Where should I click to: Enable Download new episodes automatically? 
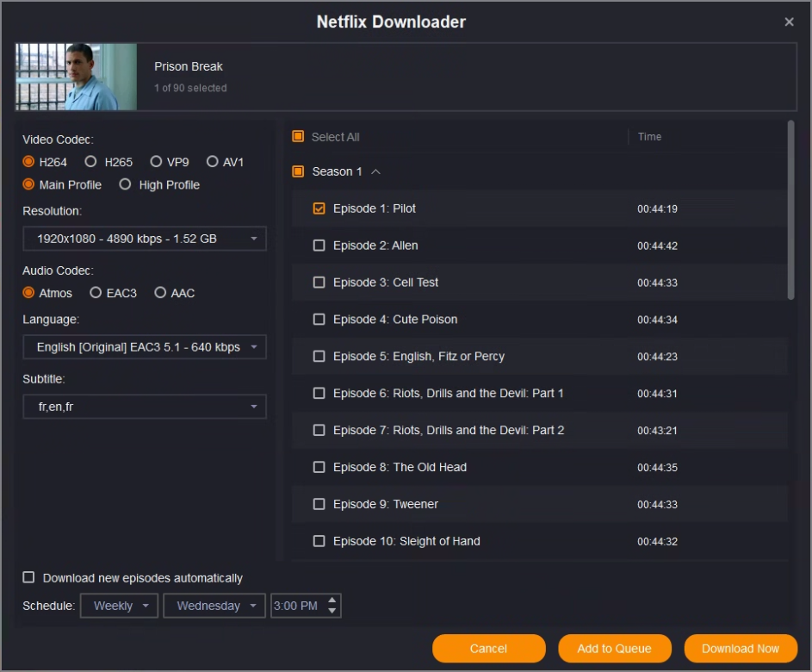29,578
